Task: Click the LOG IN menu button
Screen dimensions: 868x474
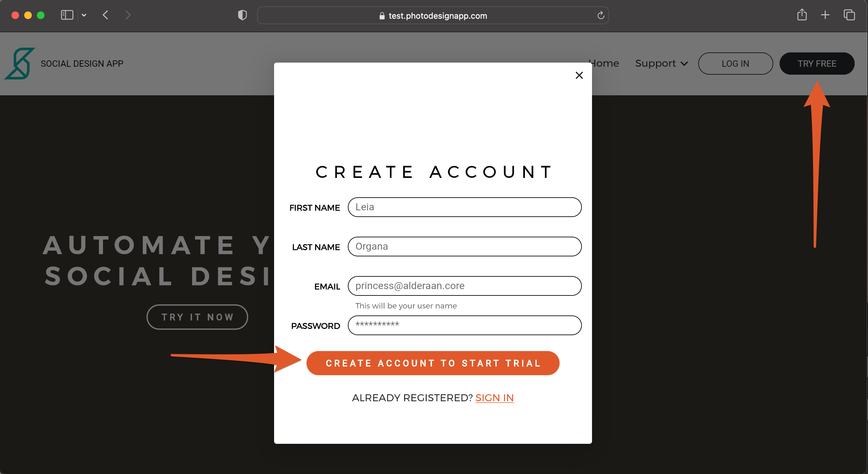Action: coord(735,63)
